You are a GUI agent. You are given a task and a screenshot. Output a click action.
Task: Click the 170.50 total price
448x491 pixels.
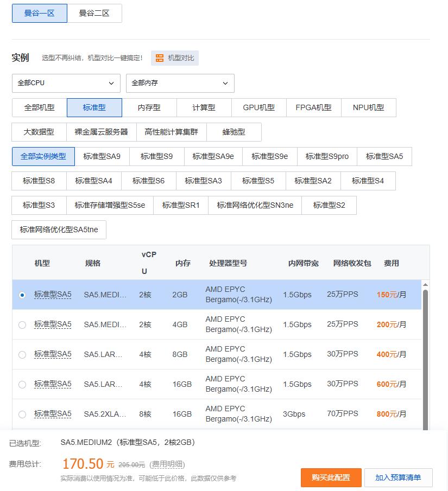click(83, 464)
